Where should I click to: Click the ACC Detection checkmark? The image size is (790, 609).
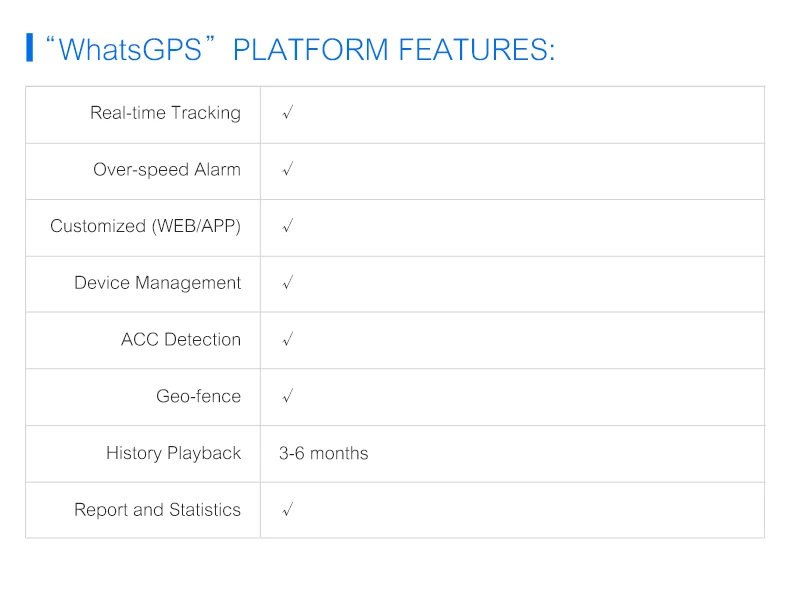point(287,340)
